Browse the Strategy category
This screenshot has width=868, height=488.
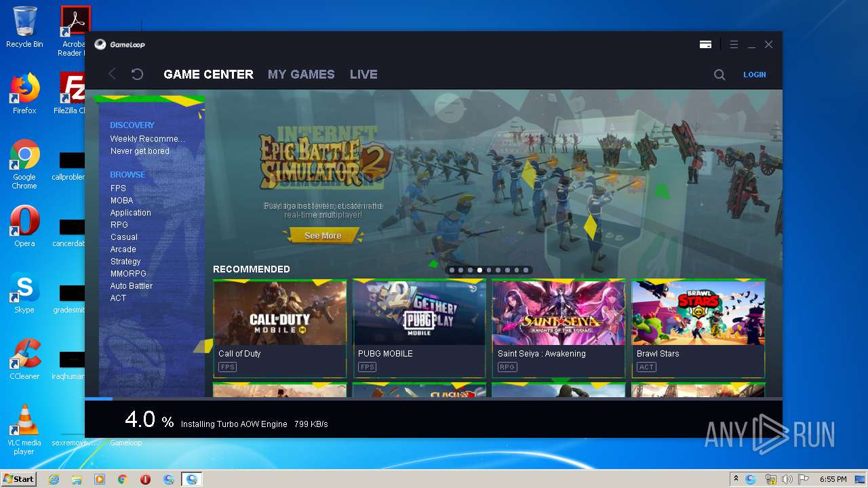tap(125, 262)
